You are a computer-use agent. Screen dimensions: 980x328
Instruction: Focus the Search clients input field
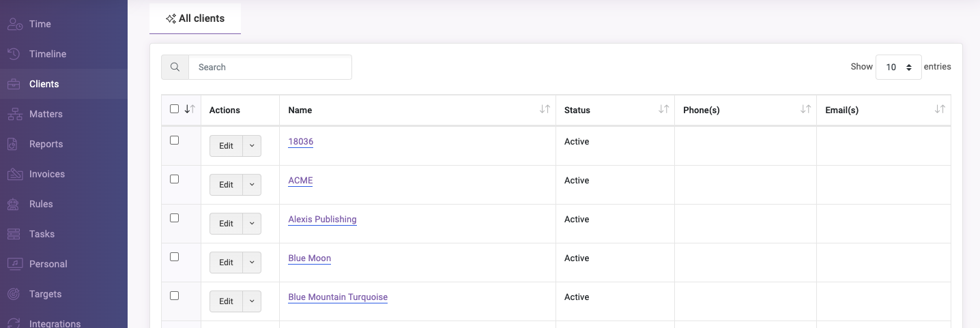click(270, 67)
